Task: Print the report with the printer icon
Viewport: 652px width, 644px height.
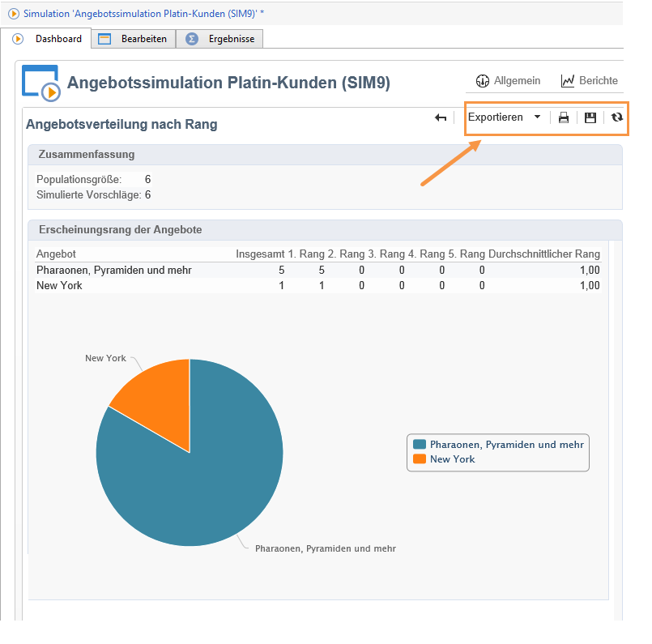Action: pyautogui.click(x=564, y=117)
